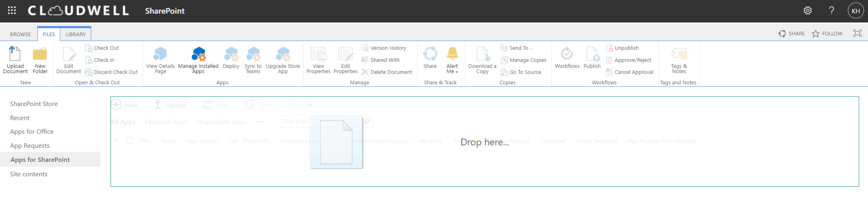Click Upload Document in the ribbon
The image size is (868, 208).
[x=15, y=60]
